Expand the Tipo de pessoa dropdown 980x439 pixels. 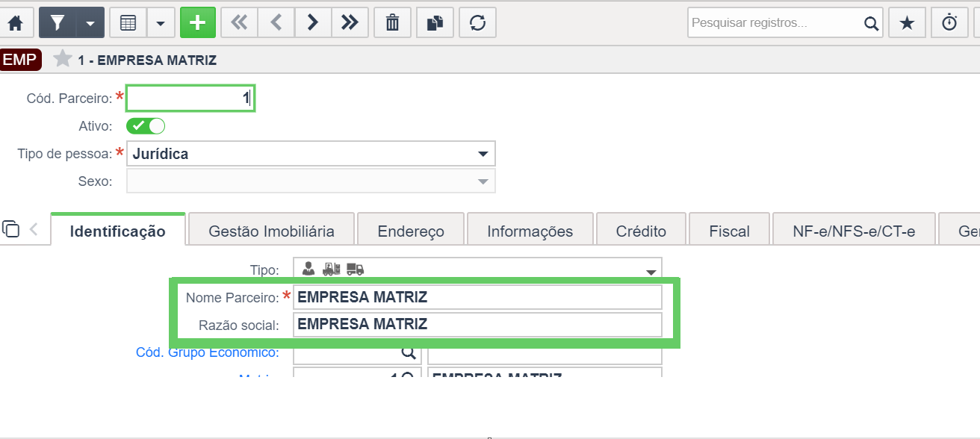click(482, 155)
